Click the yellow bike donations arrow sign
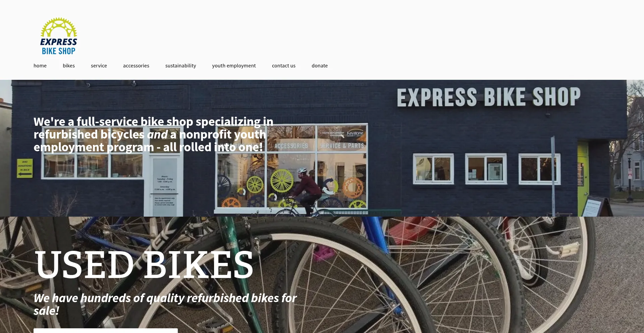Image resolution: width=644 pixels, height=333 pixels. (25, 168)
